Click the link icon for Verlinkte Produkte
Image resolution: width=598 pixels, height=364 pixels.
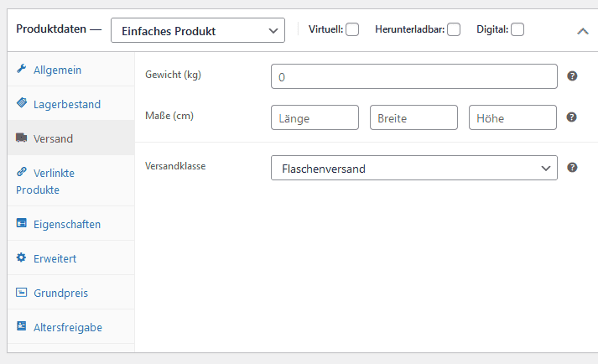tap(22, 172)
